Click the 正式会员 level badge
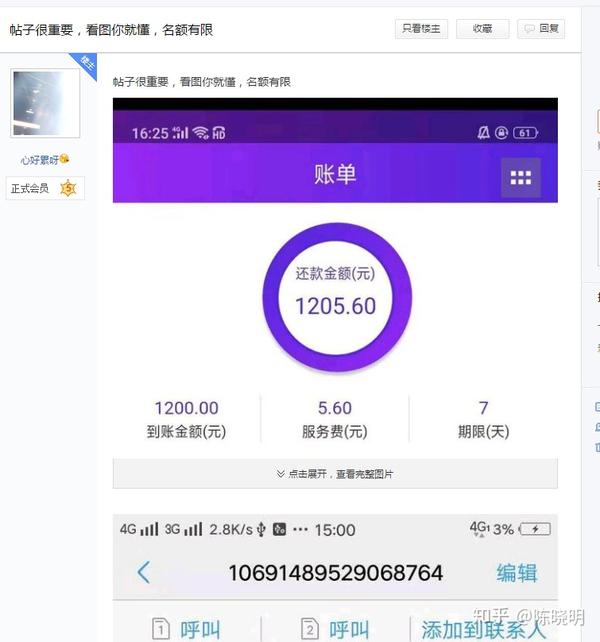Image resolution: width=600 pixels, height=642 pixels. point(45,188)
